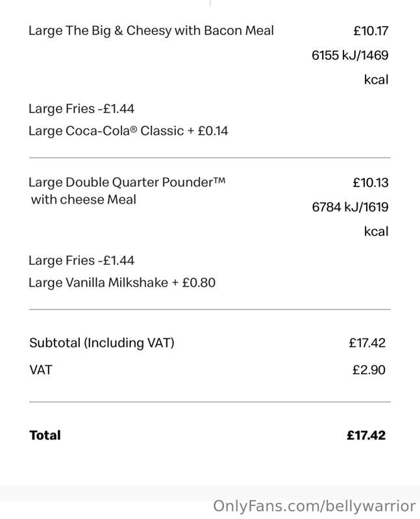The width and height of the screenshot is (420, 519).
Task: Select the £10.13 price
Action: point(371,183)
